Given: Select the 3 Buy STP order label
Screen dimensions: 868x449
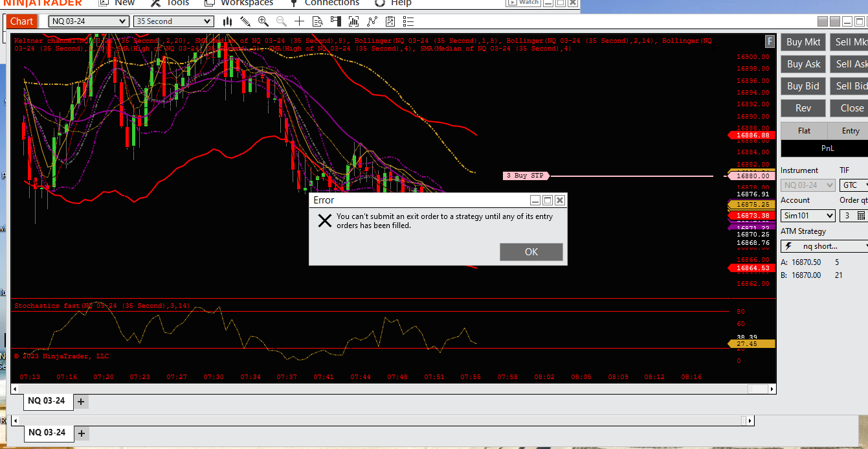Looking at the screenshot, I should pyautogui.click(x=526, y=176).
